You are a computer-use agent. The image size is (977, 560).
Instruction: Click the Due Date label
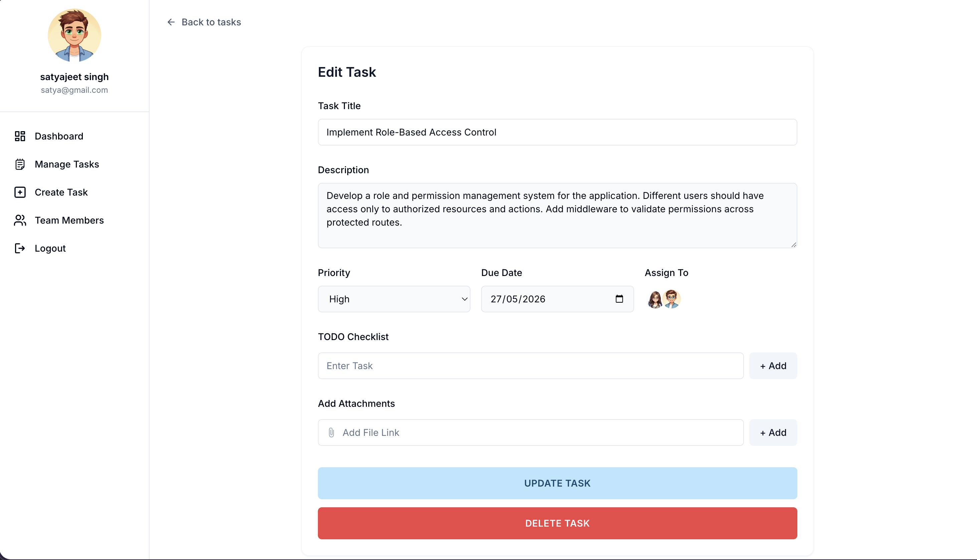(x=502, y=273)
